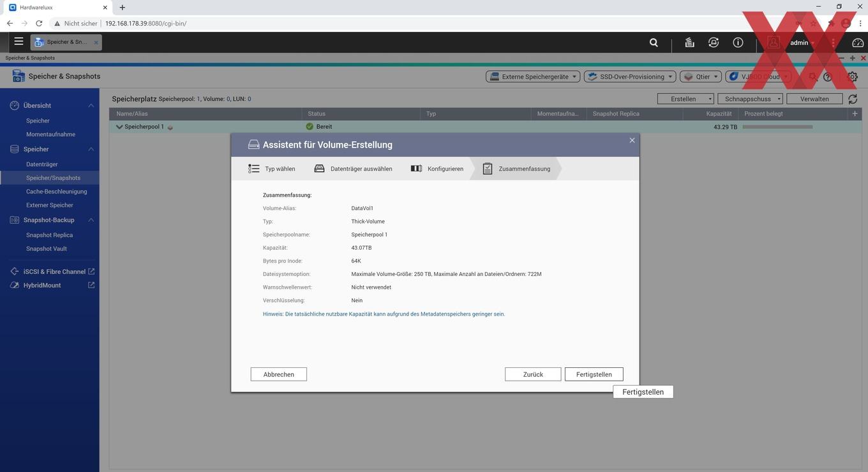Image resolution: width=868 pixels, height=472 pixels.
Task: Open background tasks stack icon
Action: pos(689,43)
